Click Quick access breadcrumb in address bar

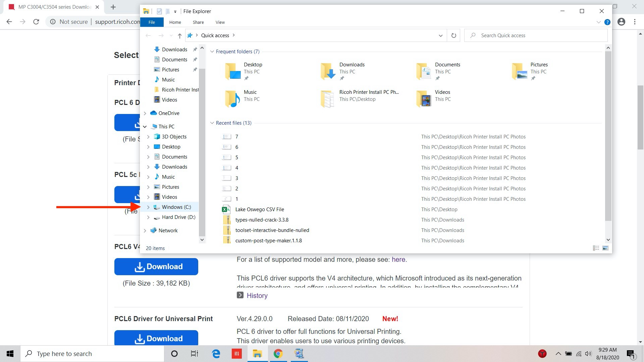point(215,36)
